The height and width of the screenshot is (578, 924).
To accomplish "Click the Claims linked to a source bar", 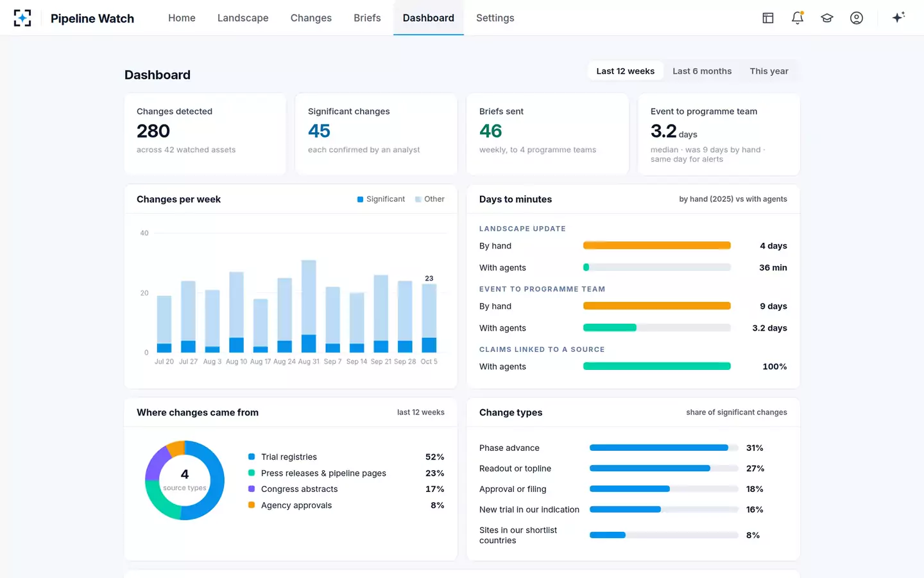I will [657, 366].
